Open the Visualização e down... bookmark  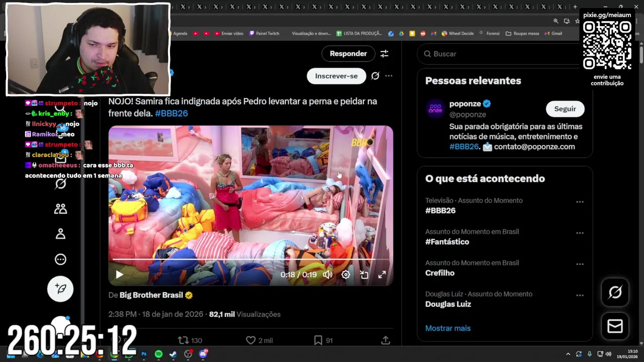(311, 34)
